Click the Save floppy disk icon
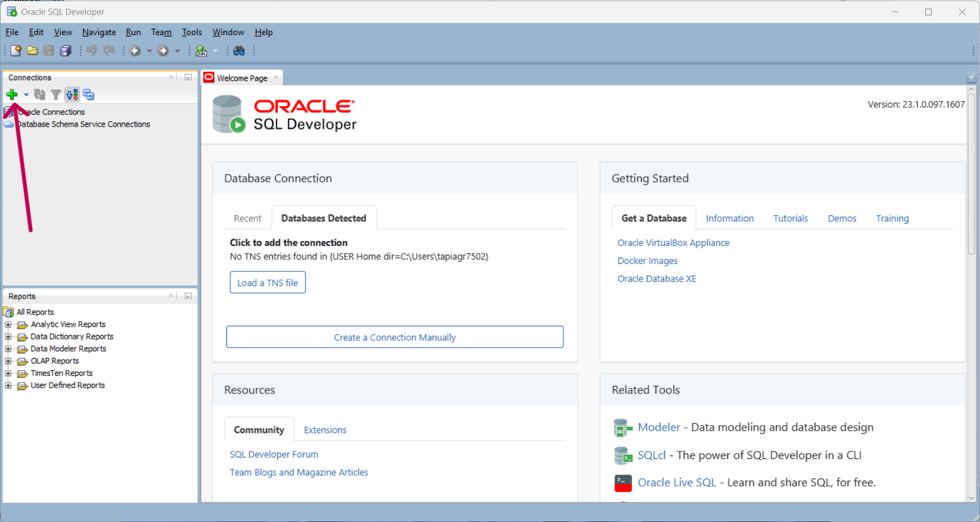This screenshot has width=980, height=522. pyautogui.click(x=49, y=51)
